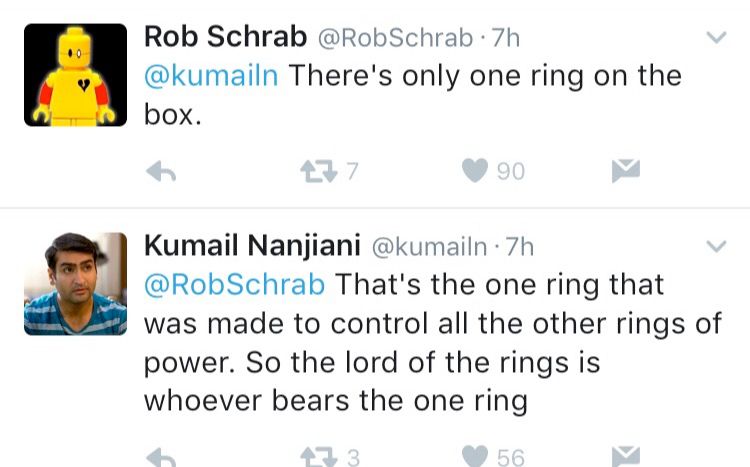Like Rob Schrab's tweet with heart
The image size is (750, 467).
474,172
